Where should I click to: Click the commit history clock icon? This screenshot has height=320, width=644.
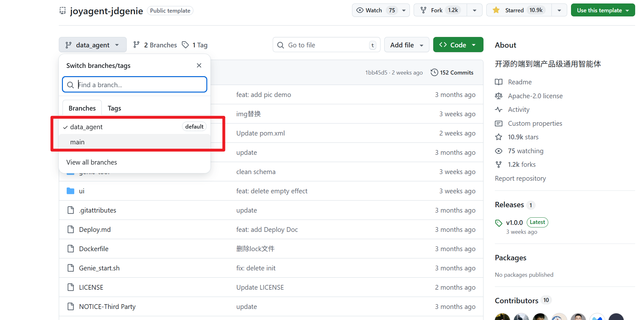[x=434, y=73]
